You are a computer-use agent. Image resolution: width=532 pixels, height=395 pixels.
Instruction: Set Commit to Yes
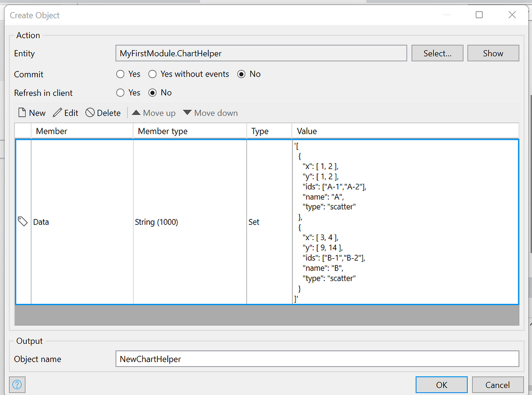pos(121,74)
